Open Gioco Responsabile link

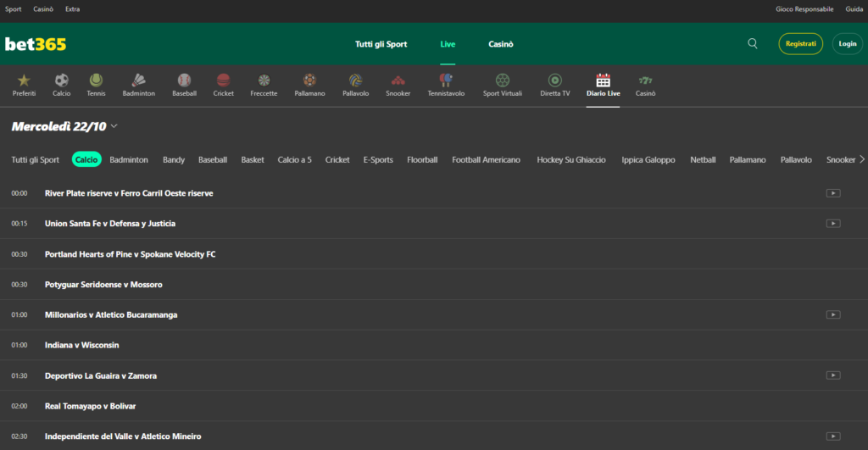coord(804,8)
